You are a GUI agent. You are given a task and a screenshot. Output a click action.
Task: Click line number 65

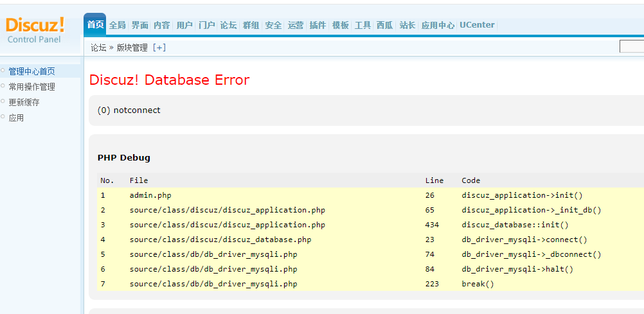click(430, 210)
